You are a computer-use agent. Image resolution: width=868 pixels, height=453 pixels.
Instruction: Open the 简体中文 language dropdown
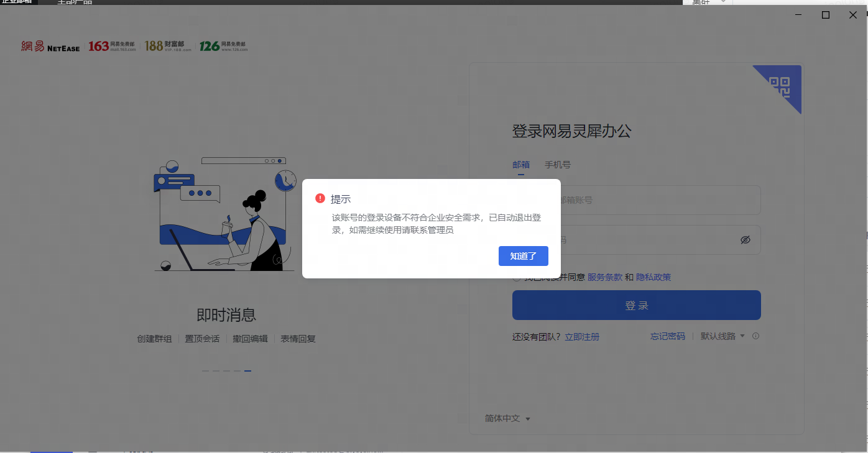507,419
